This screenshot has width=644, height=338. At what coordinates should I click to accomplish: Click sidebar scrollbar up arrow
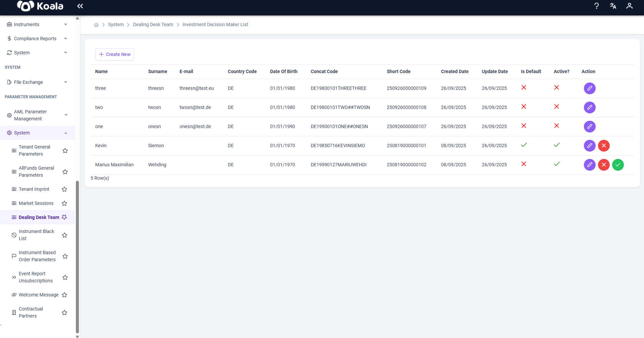77,18
